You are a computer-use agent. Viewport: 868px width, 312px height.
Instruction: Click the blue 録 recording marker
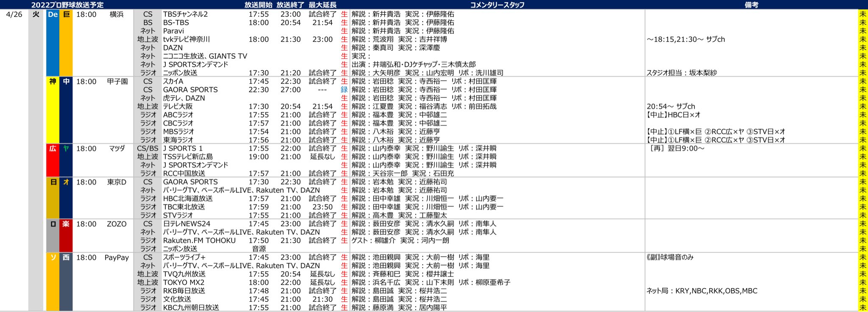click(x=344, y=90)
